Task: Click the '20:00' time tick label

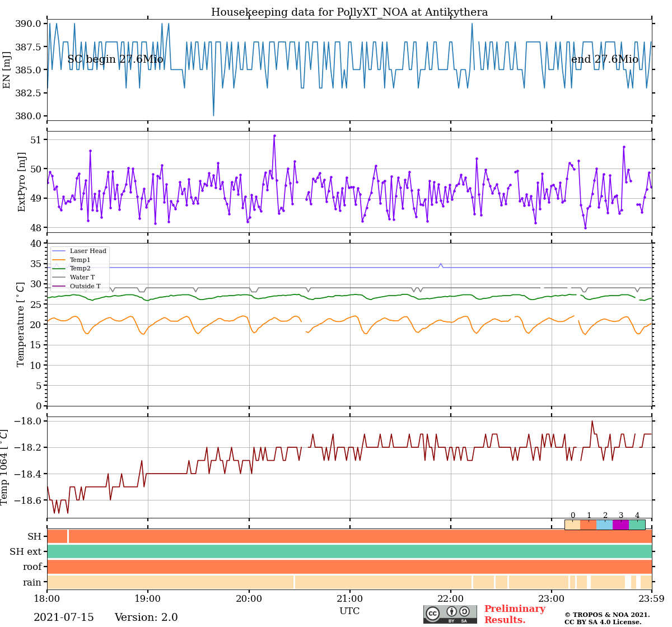Action: 249,598
